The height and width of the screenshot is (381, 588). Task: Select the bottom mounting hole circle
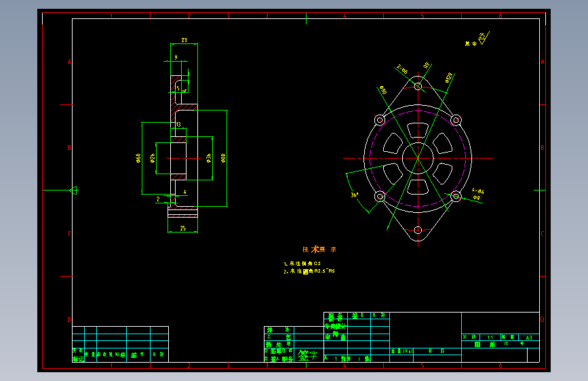418,230
